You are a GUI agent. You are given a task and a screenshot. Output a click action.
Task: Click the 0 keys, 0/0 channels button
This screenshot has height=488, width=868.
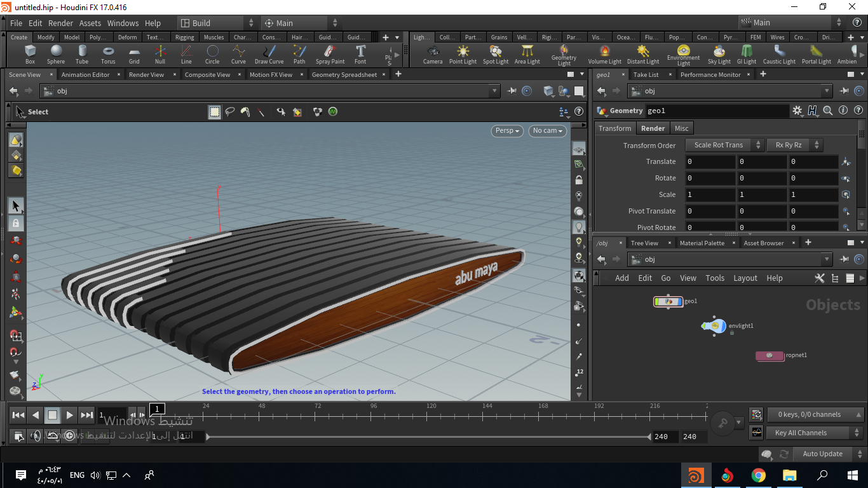(x=816, y=414)
